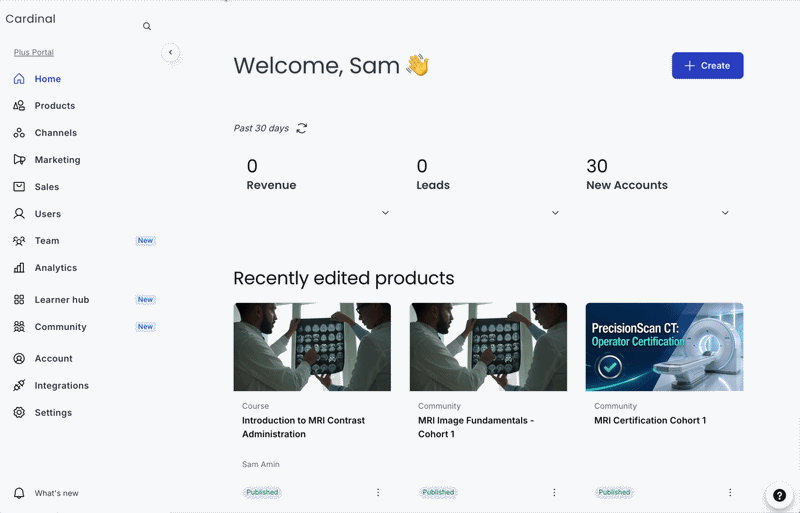This screenshot has width=800, height=513.
Task: Open the PrecisionScan CT thumbnail
Action: pyautogui.click(x=664, y=347)
